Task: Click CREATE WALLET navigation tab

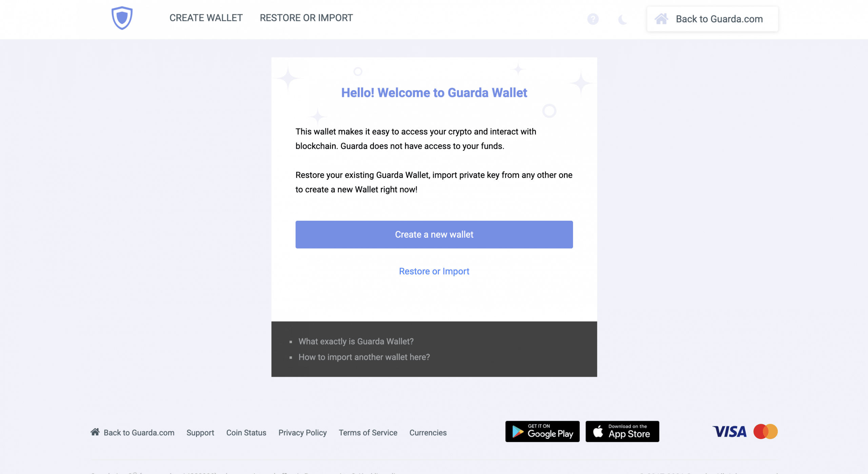Action: 206,18
